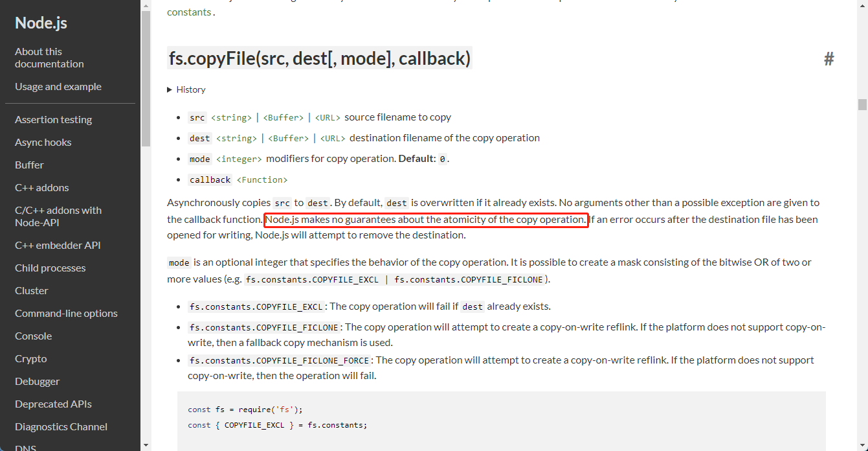Image resolution: width=868 pixels, height=451 pixels.
Task: Open About this documentation
Action: 49,58
